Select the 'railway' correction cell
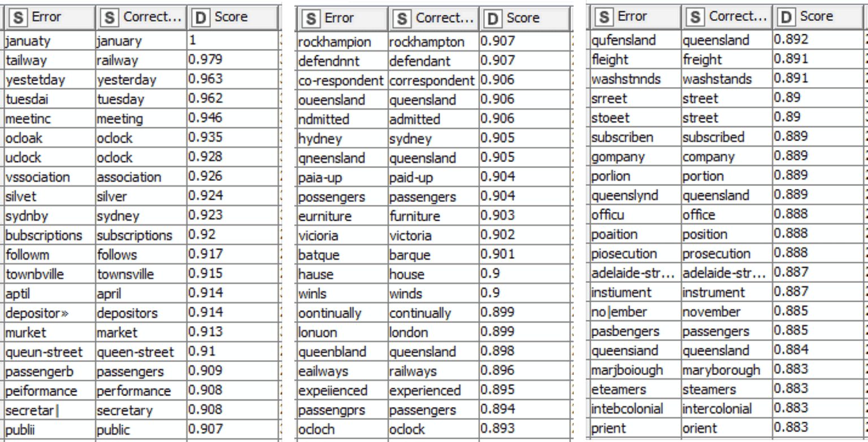The width and height of the screenshot is (868, 442). 141,60
